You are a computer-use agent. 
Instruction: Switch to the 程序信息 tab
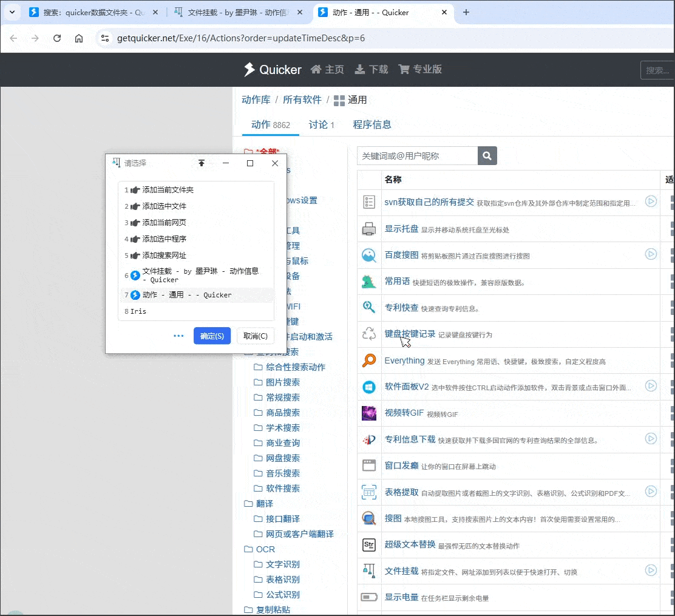[372, 125]
